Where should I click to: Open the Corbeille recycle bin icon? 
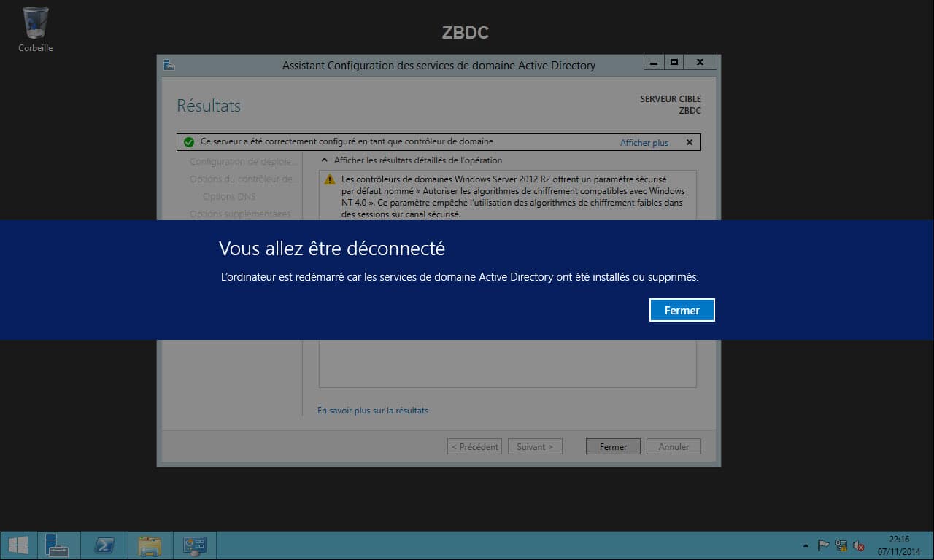click(36, 29)
